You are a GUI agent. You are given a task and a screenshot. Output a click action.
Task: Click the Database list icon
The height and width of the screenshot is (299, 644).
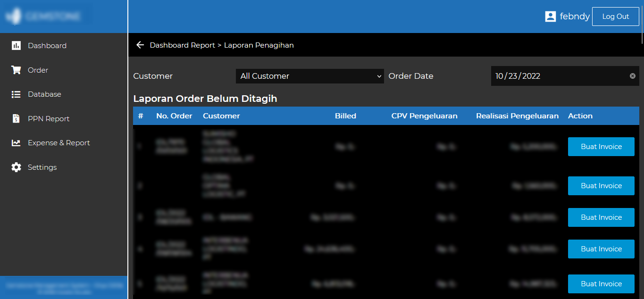[16, 94]
